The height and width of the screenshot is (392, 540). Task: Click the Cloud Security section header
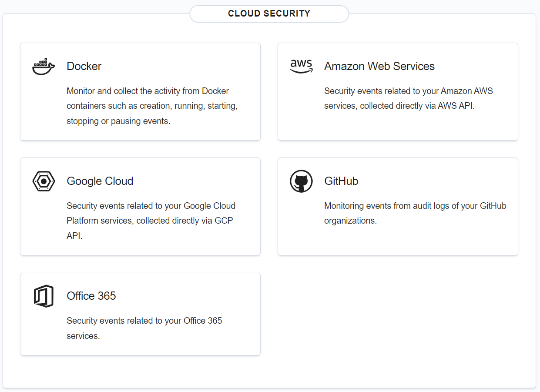269,13
